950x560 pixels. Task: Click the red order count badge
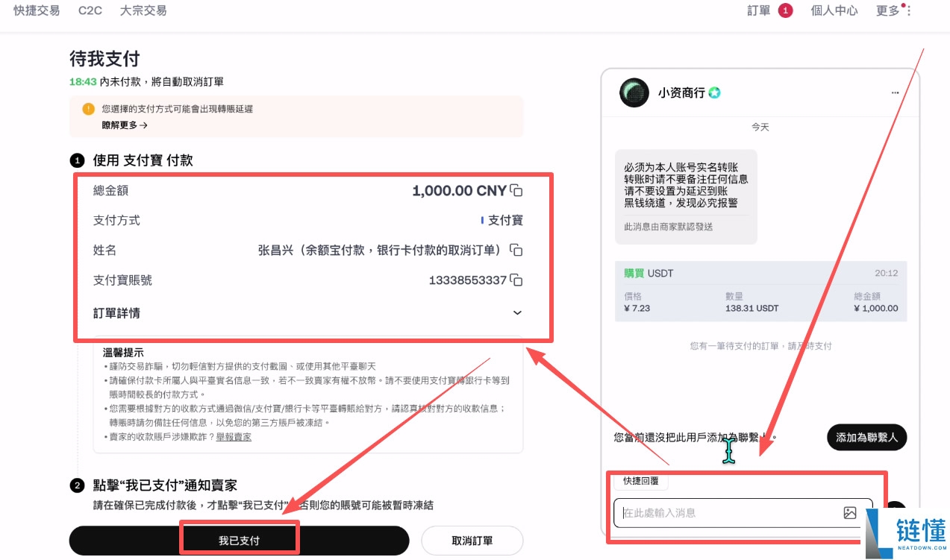point(785,10)
